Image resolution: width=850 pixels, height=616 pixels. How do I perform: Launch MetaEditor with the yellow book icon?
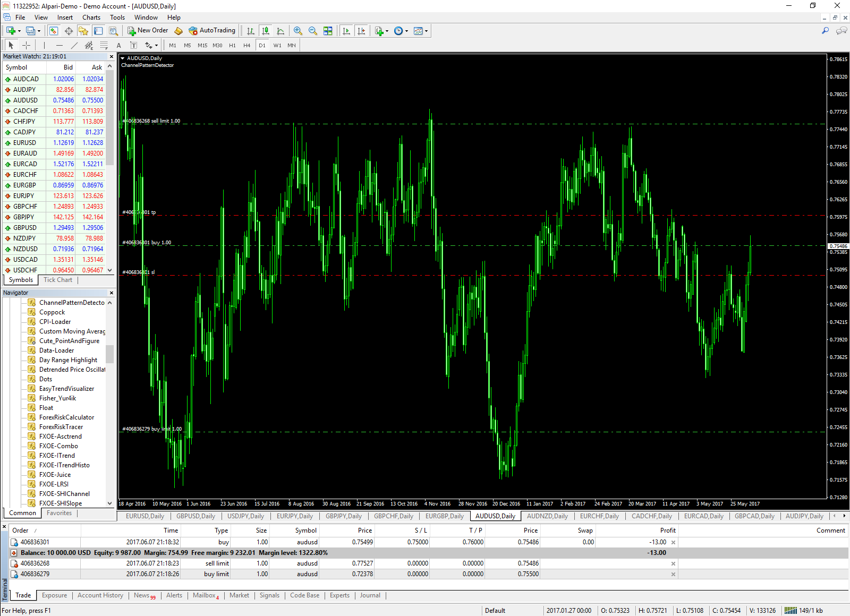coord(178,31)
